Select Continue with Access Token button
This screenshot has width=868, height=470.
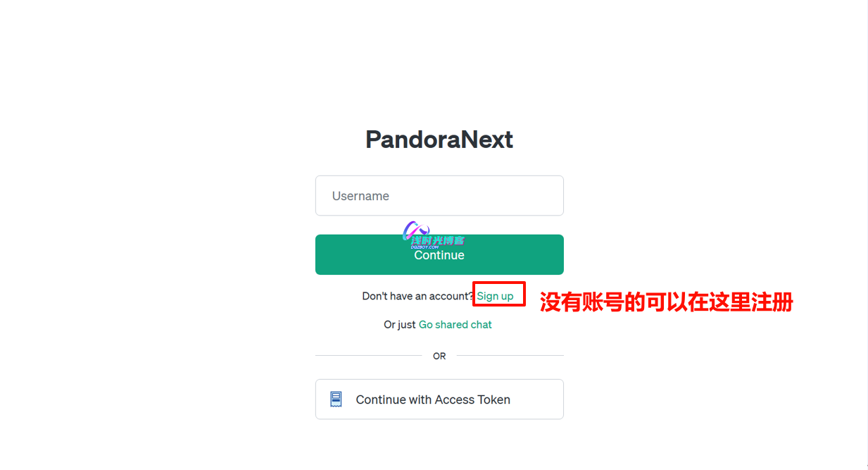(x=439, y=400)
